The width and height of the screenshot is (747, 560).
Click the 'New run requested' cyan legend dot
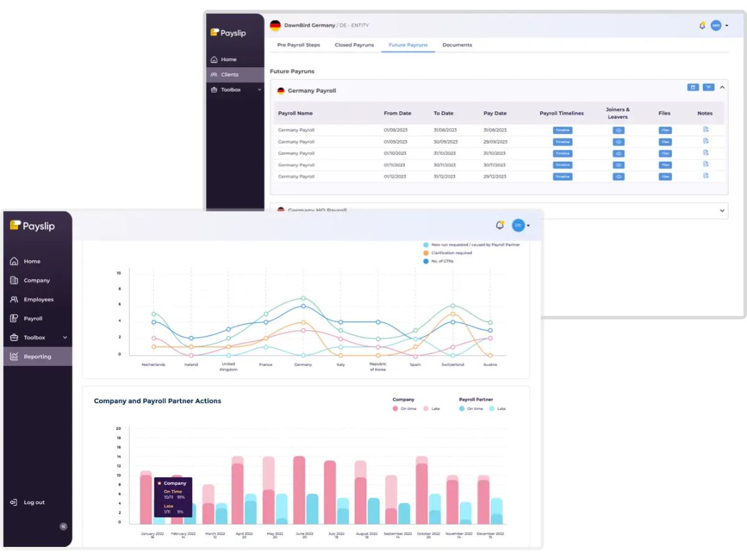[426, 245]
